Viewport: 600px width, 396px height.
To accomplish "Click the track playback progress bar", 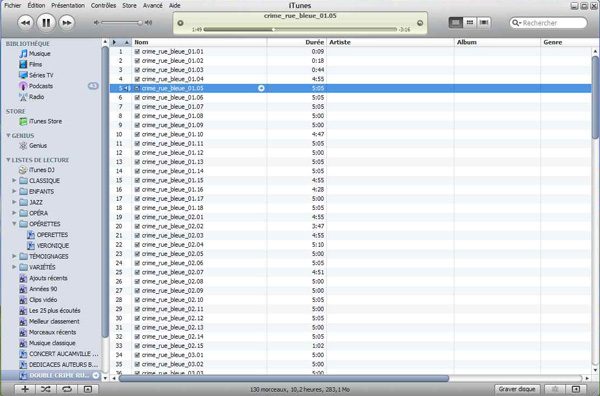I will 300,29.
